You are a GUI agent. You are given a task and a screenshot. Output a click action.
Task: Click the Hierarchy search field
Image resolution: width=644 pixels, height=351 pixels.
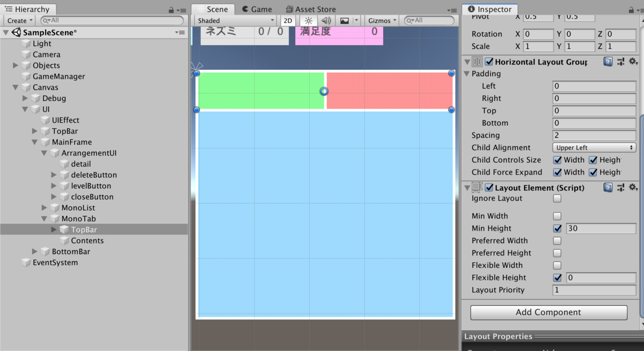[113, 20]
